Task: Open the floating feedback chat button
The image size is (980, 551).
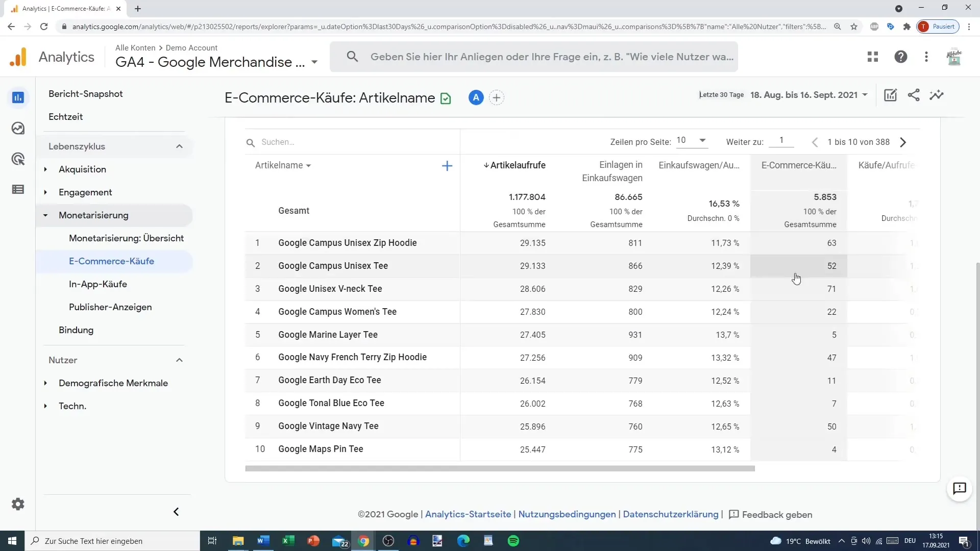Action: pos(960,488)
